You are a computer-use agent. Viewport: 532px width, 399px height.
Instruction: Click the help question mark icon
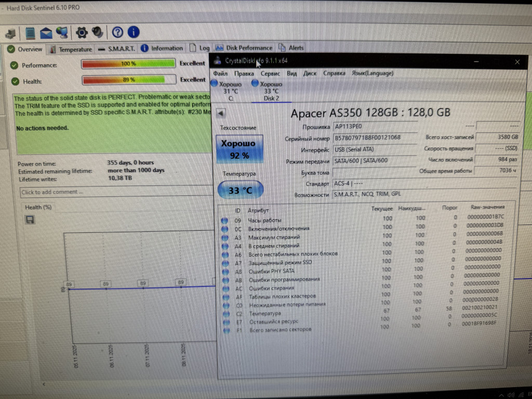coord(117,32)
